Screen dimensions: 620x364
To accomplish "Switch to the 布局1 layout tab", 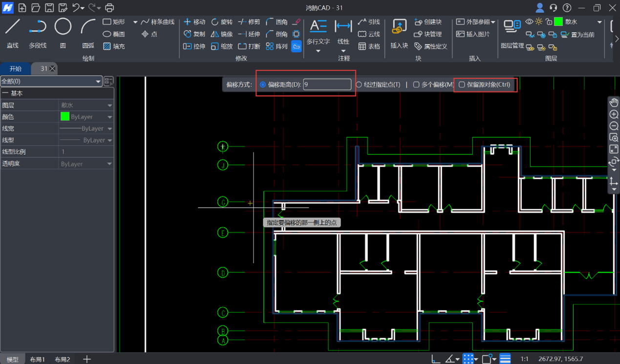I will (38, 359).
